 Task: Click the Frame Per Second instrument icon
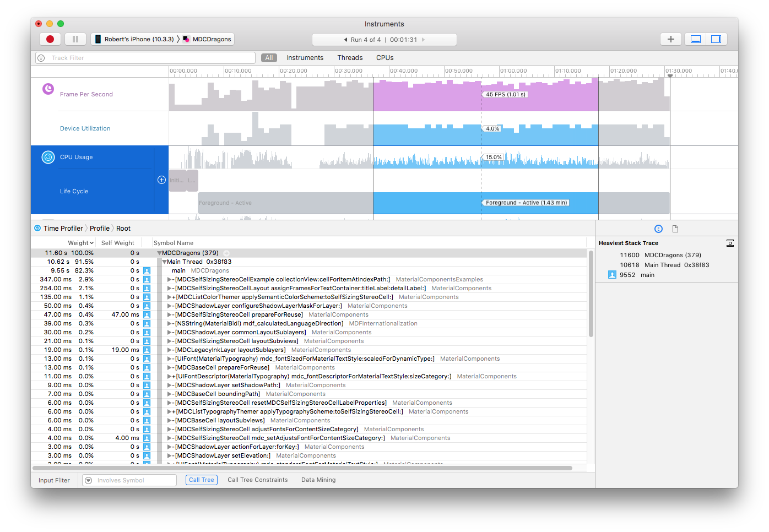(48, 89)
